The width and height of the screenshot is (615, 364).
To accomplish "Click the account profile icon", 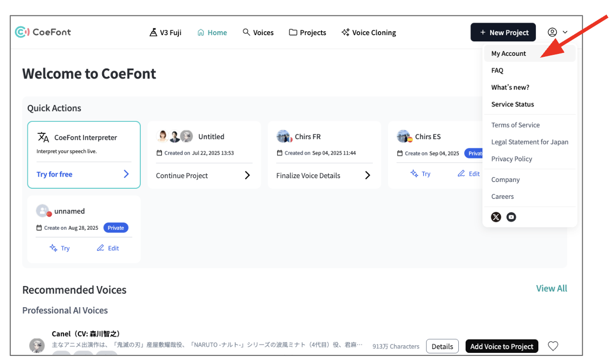I will point(552,32).
